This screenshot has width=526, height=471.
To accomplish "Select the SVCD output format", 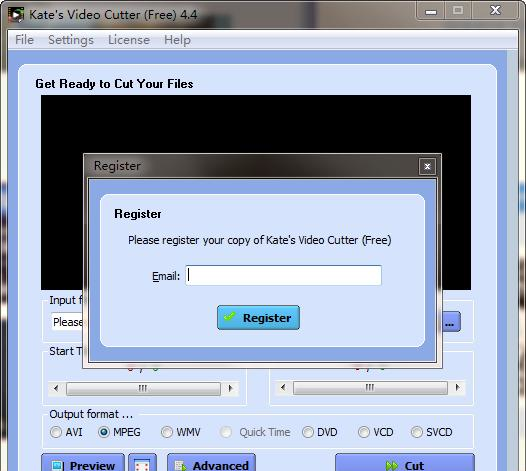I will (432, 432).
